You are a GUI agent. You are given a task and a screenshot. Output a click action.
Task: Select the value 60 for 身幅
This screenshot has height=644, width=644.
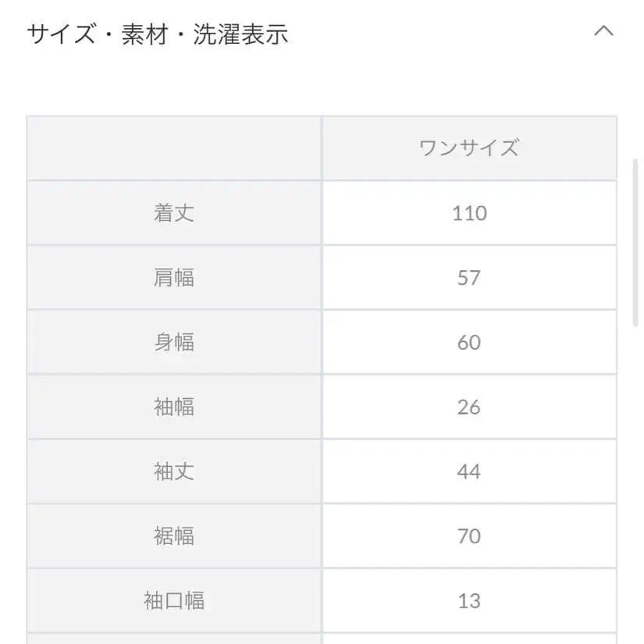(x=468, y=342)
